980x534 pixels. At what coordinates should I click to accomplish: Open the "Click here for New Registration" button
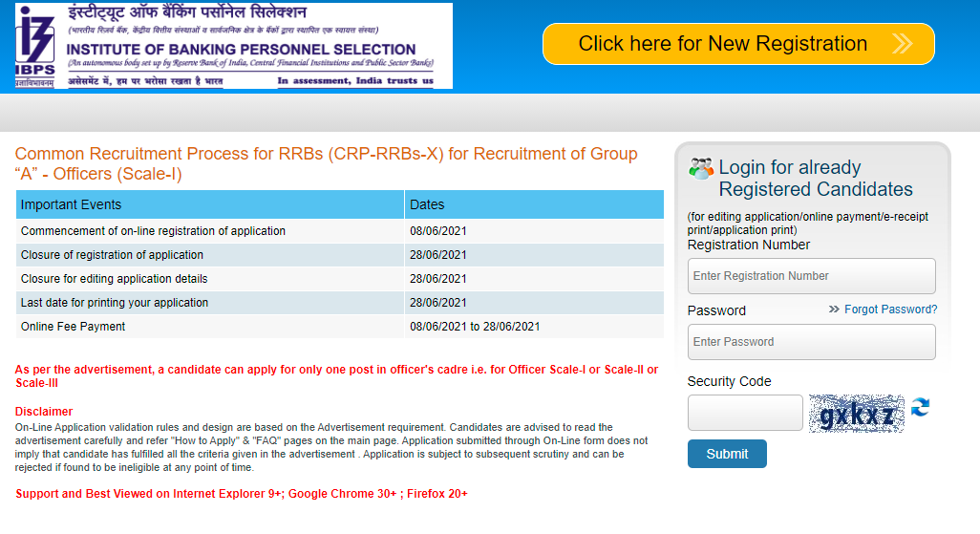[738, 44]
